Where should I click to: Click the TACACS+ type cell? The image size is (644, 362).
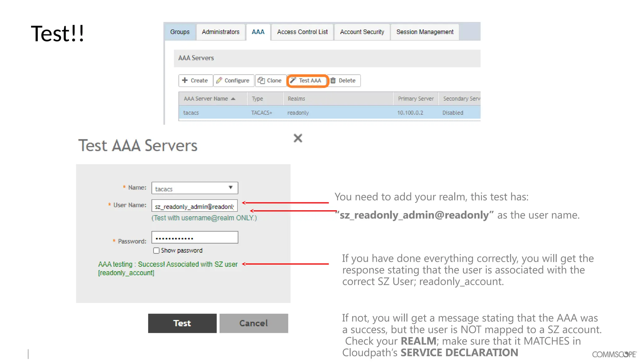click(x=262, y=113)
